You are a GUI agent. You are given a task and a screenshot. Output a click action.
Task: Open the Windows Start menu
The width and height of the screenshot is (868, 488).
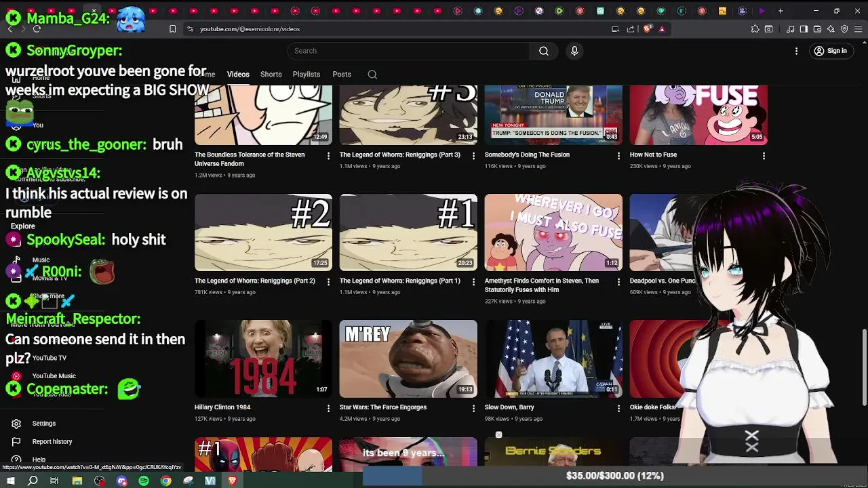(x=11, y=481)
